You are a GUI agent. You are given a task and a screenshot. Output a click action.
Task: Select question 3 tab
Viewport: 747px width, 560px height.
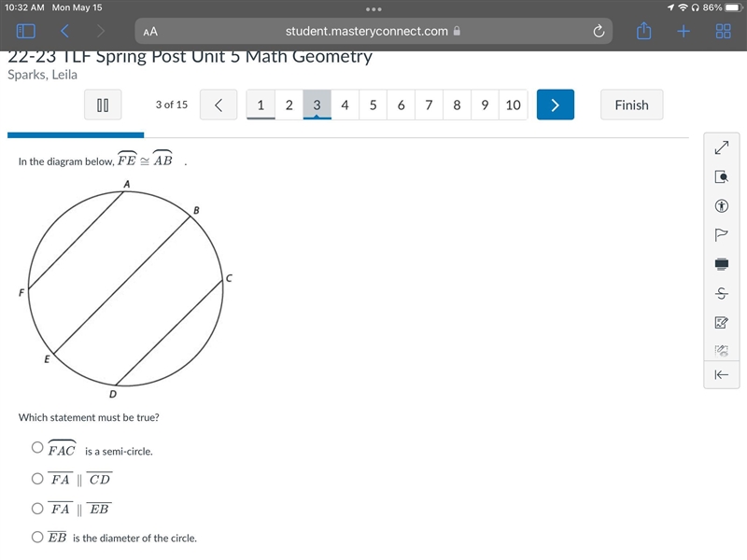317,105
